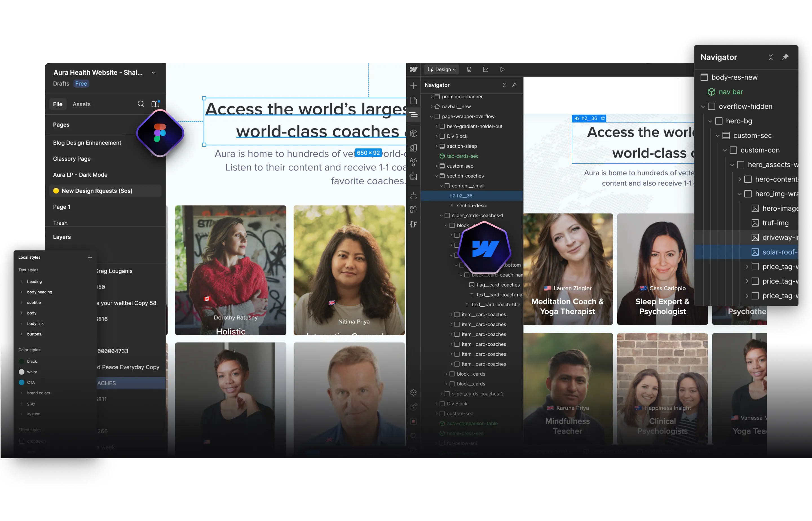Click the Preview play icon
This screenshot has width=812, height=521.
click(502, 69)
